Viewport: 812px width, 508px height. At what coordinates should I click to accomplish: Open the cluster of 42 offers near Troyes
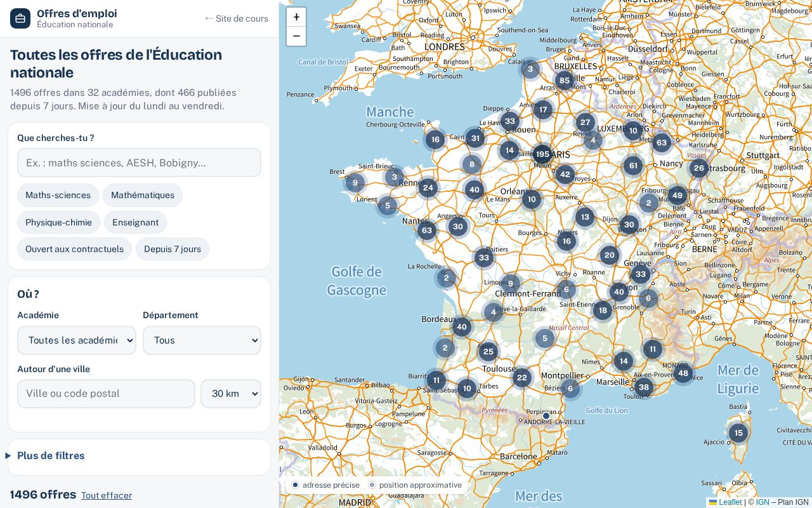[x=565, y=174]
